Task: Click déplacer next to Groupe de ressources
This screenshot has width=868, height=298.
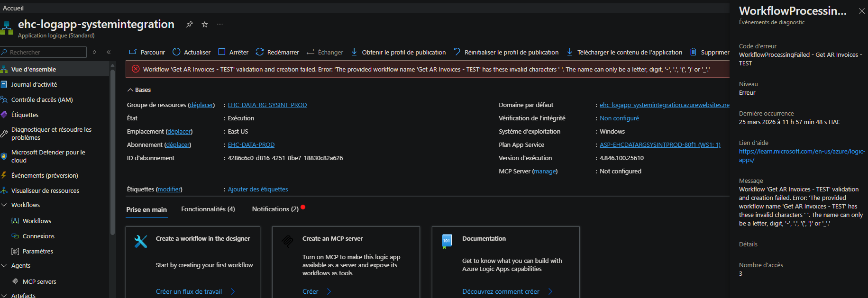Action: point(201,105)
